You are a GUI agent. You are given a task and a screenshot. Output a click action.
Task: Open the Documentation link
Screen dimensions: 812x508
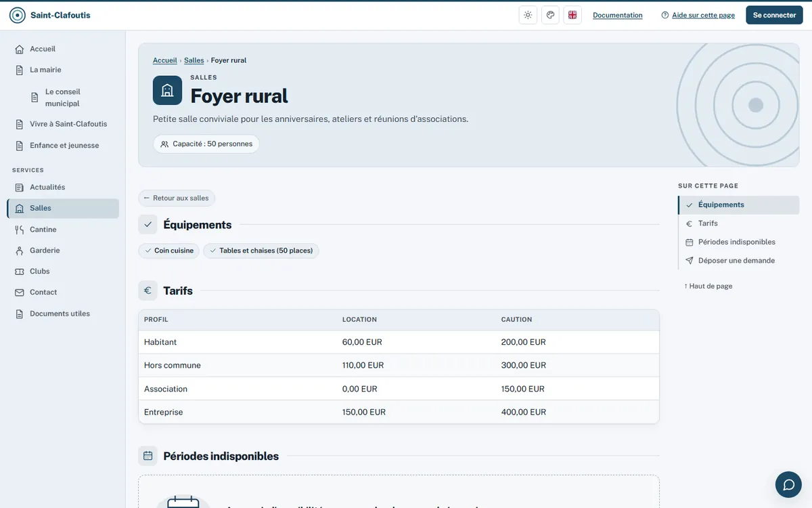click(x=618, y=16)
